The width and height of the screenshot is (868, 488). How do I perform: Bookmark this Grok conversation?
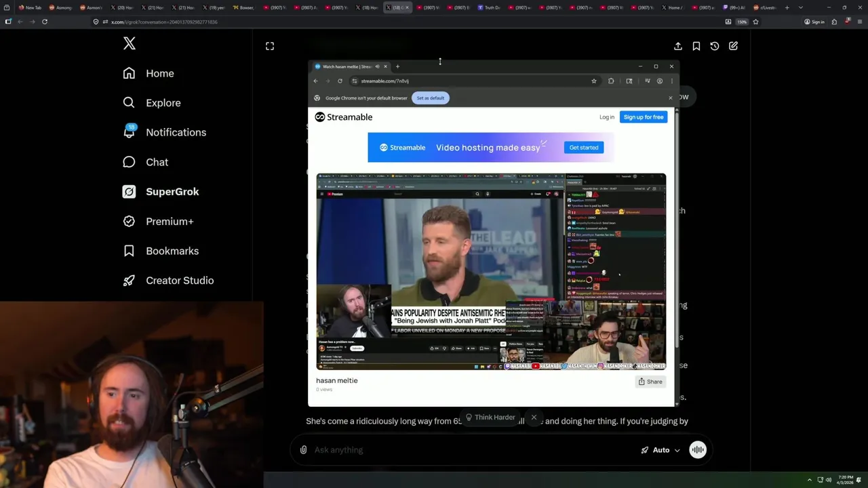click(696, 46)
